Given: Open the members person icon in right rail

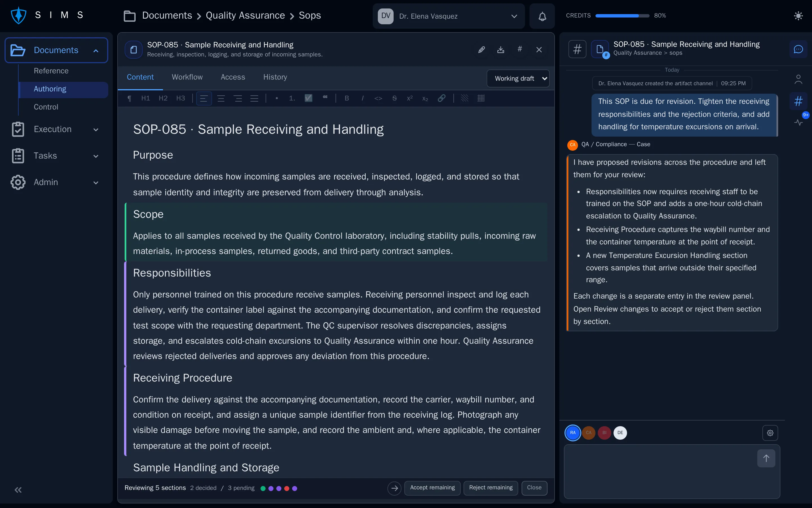Looking at the screenshot, I should click(798, 80).
